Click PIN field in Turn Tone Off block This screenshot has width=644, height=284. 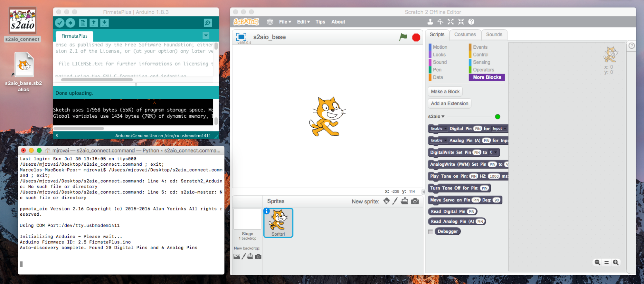(x=484, y=188)
